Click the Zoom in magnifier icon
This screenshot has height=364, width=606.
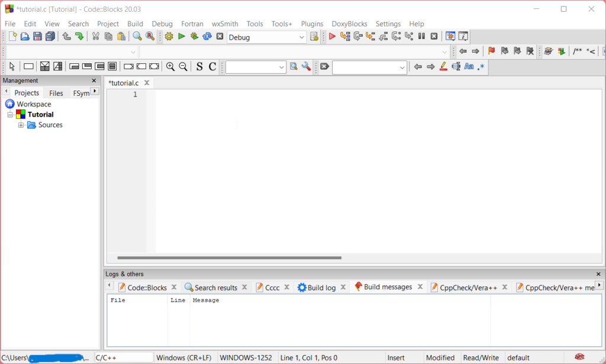170,66
